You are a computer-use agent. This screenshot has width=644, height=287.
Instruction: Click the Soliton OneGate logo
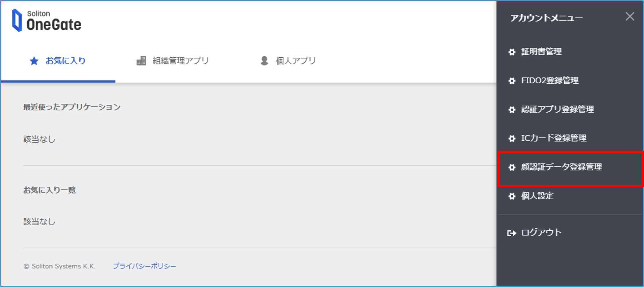(46, 20)
